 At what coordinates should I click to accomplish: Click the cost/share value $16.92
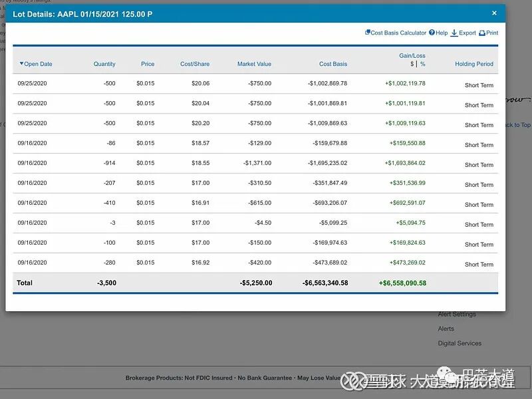200,263
